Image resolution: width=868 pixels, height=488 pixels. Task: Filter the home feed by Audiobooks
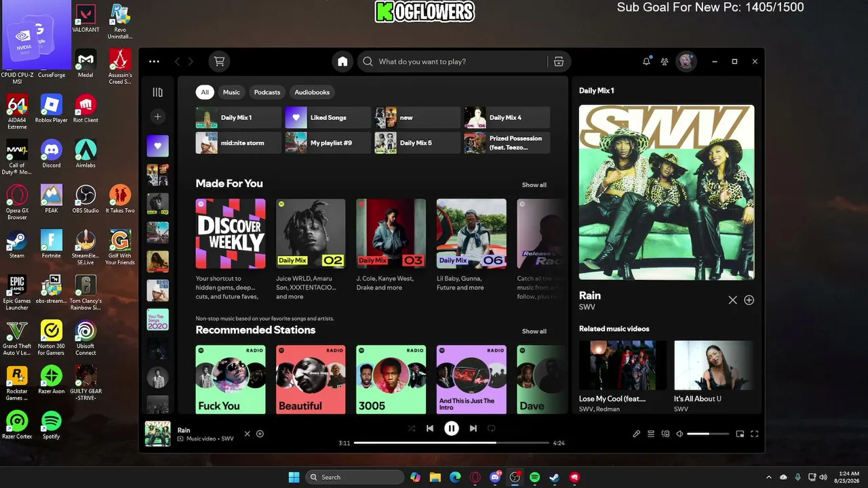pos(312,92)
